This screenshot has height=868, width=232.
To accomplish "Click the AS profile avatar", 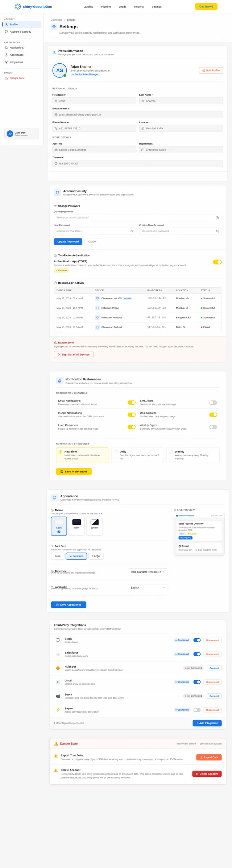I will point(59,70).
